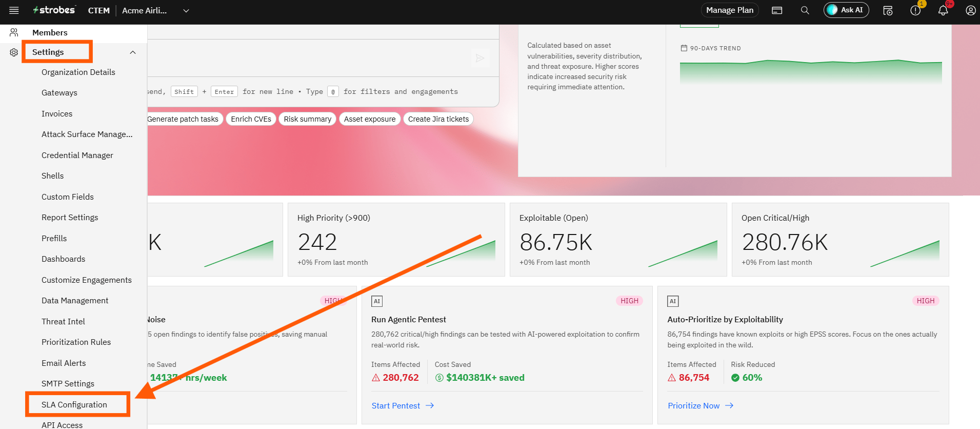The image size is (980, 429).
Task: Select Shells in the Settings list
Action: (53, 176)
